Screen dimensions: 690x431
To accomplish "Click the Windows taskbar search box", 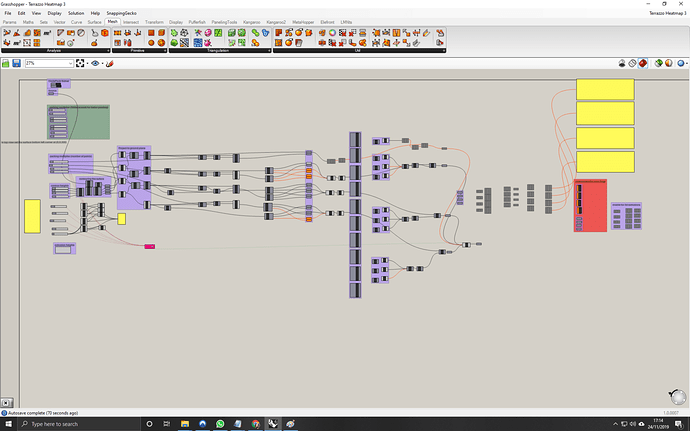I will tap(79, 424).
